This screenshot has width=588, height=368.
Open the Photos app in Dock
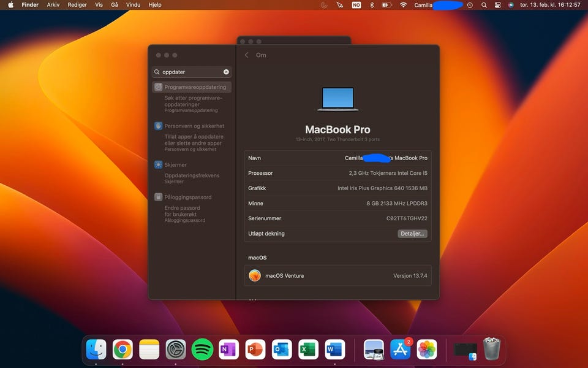pyautogui.click(x=427, y=350)
